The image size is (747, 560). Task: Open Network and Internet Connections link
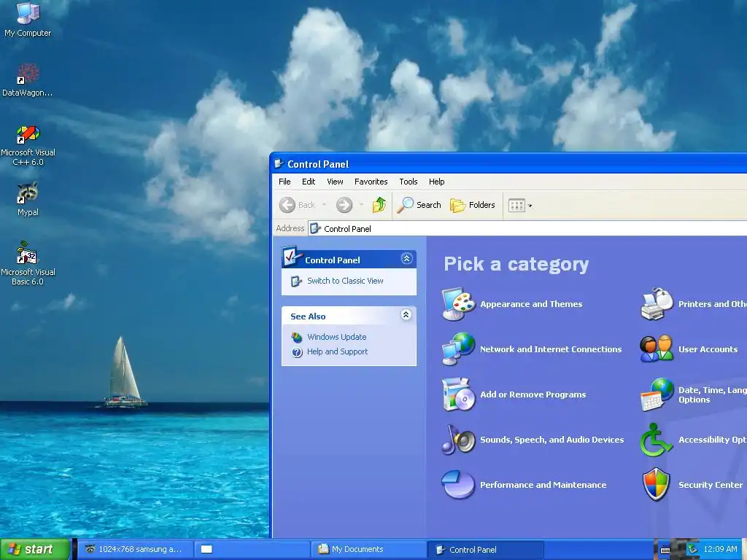click(x=551, y=349)
